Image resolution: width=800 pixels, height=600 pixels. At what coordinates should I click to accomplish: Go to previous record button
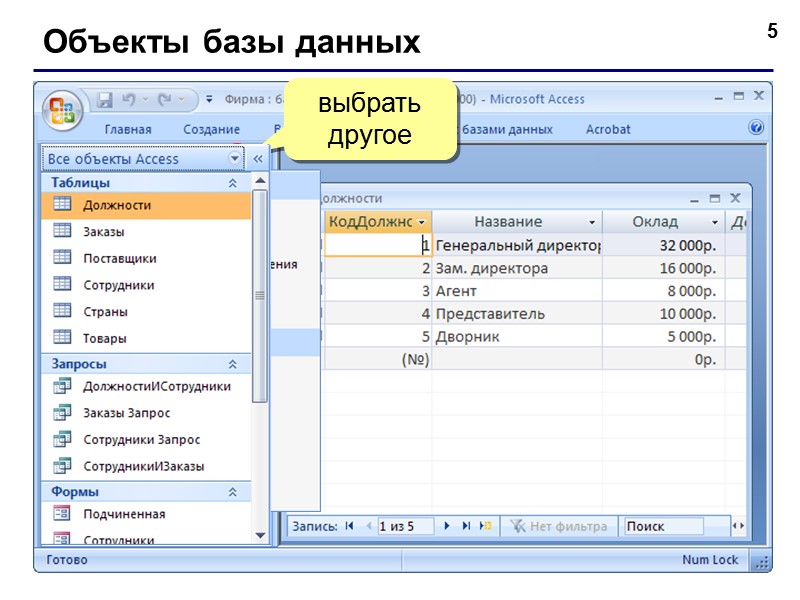point(368,526)
